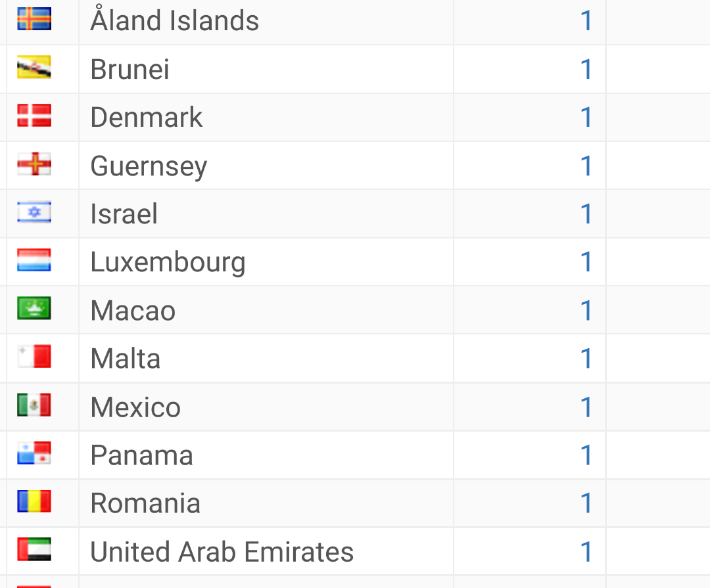
Task: Click the United Arab Emirates flag icon
Action: 34,549
